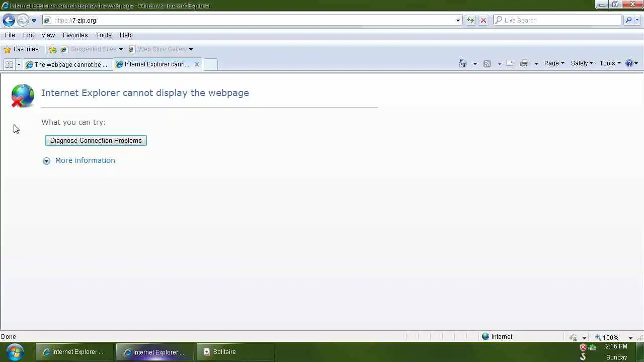Open the recent pages dropdown arrow
Viewport: 644px width, 362px height.
point(34,21)
